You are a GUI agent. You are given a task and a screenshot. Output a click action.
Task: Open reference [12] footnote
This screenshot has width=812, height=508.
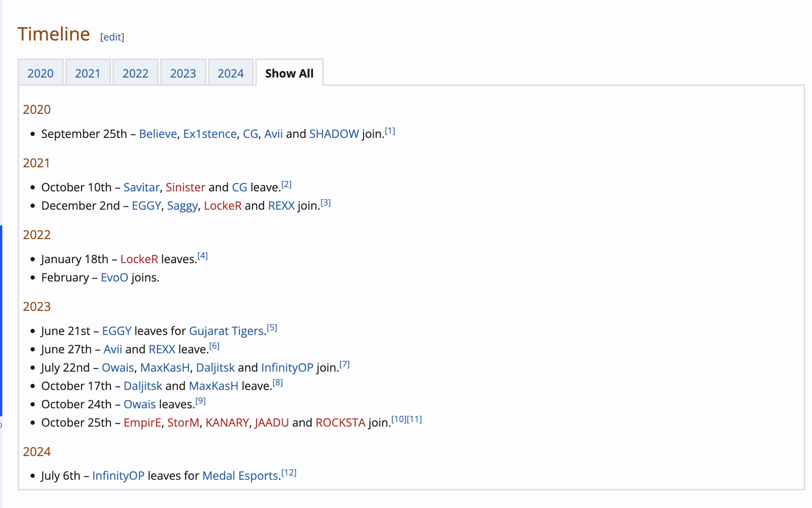tap(289, 473)
